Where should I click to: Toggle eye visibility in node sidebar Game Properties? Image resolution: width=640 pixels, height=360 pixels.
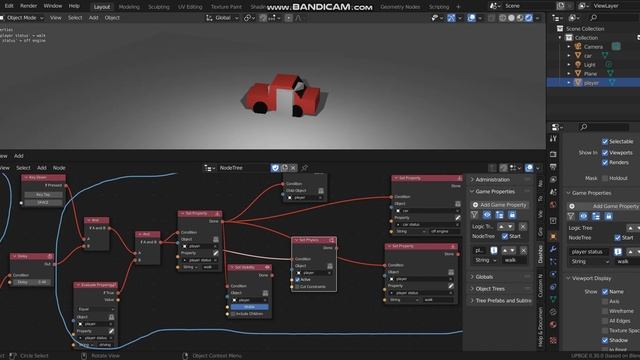point(487,215)
